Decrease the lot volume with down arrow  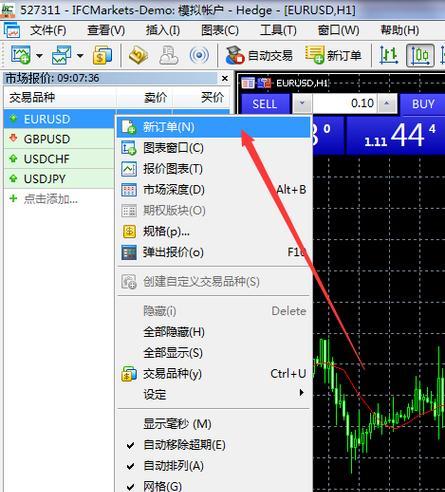(302, 103)
